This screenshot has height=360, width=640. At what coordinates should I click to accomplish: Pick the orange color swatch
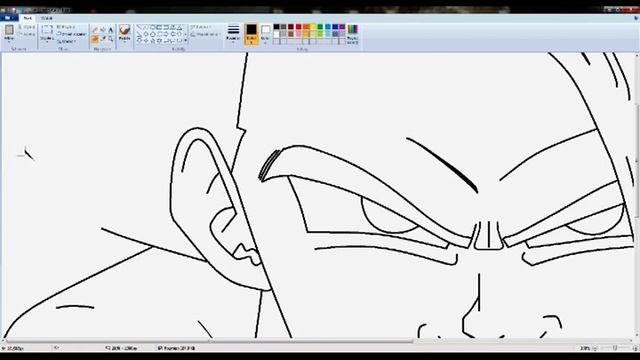[x=306, y=27]
